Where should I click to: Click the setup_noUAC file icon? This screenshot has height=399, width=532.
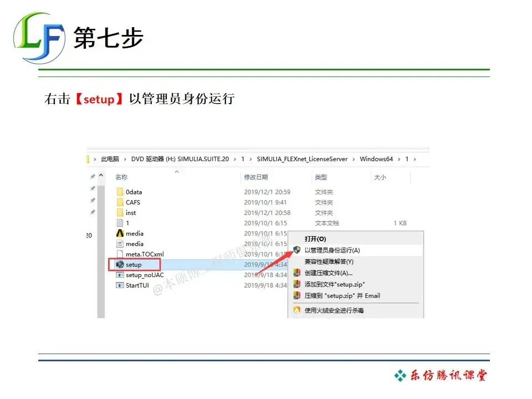pos(120,275)
